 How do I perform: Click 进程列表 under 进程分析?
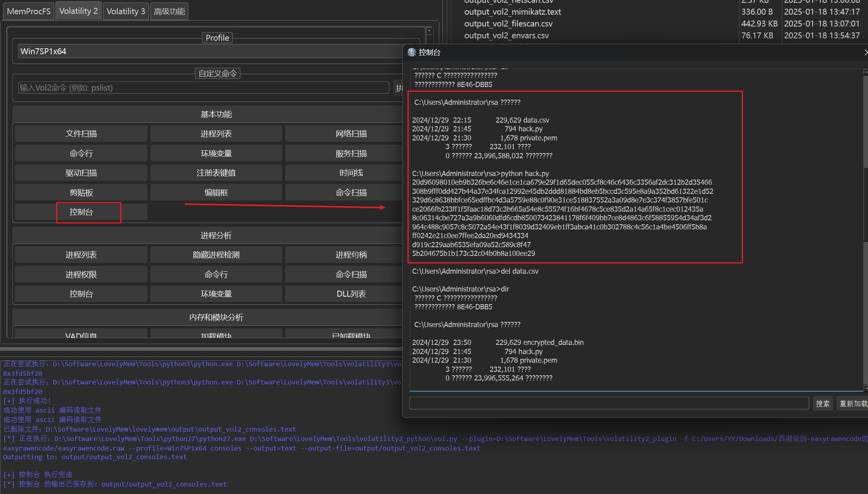[x=81, y=255]
